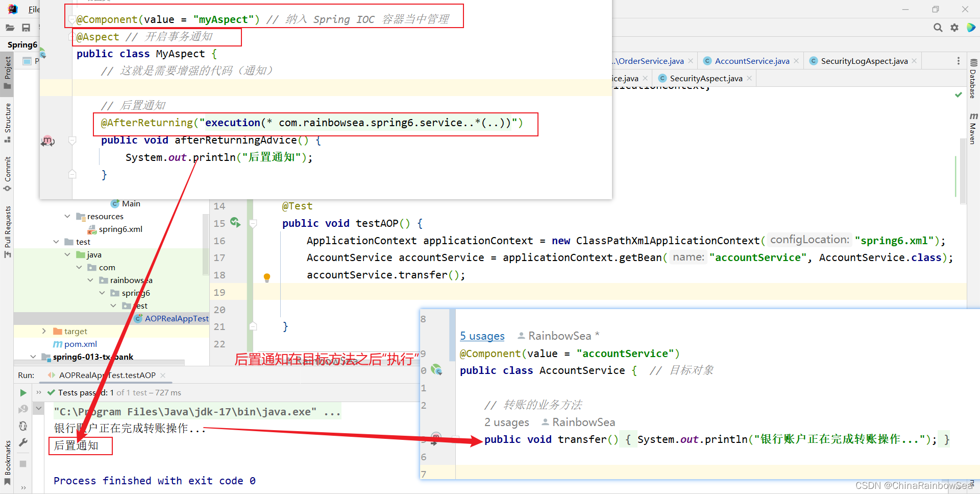Switch to the SecurityLogAspect.java tab
Viewport: 980px width, 494px height.
click(x=864, y=61)
